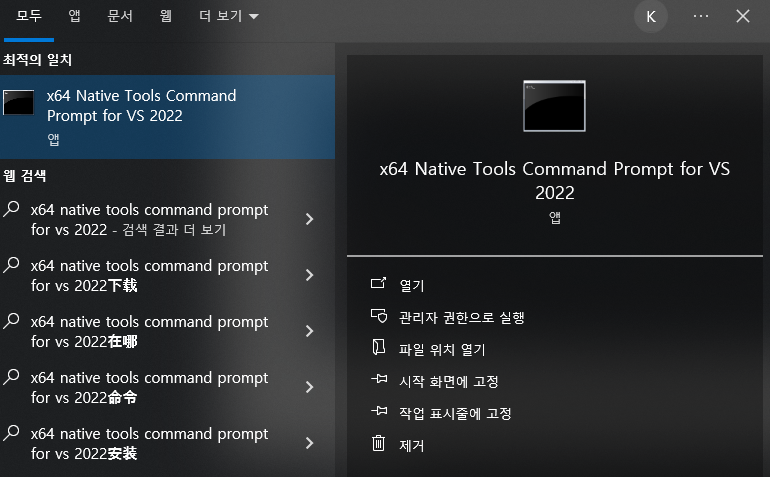The height and width of the screenshot is (477, 770).
Task: Click the trash can icon next to 제거
Action: pyautogui.click(x=378, y=443)
